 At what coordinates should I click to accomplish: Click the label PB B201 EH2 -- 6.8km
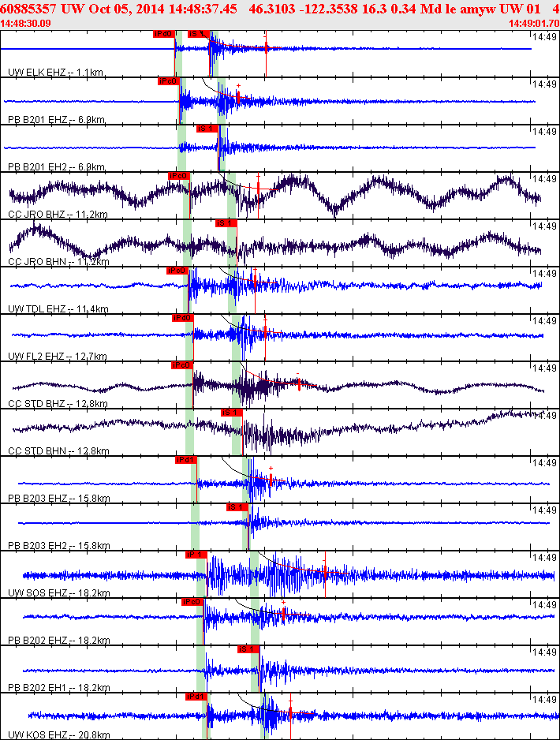57,167
